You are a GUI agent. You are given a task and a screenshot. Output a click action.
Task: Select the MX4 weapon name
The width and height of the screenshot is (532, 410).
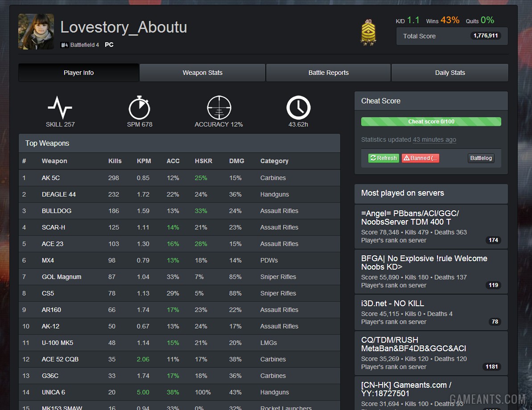coord(48,260)
